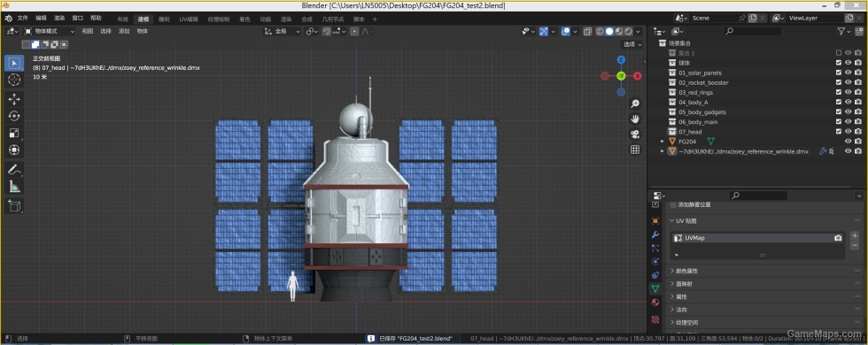Open the viewport 添加 menu
The image size is (868, 345).
(124, 32)
